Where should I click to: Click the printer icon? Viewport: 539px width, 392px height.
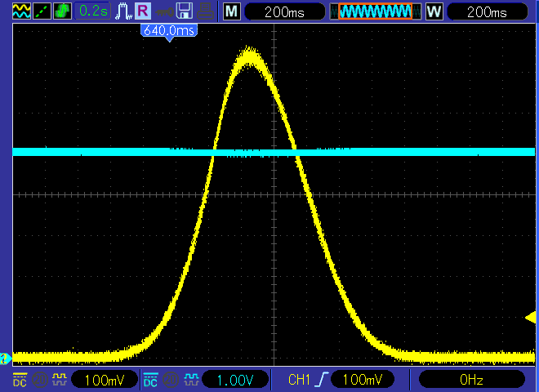[x=205, y=11]
